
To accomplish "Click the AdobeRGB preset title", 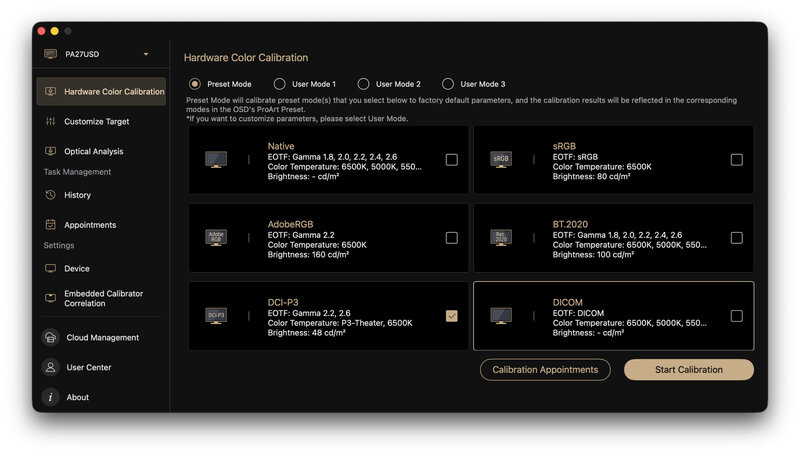I will pyautogui.click(x=290, y=224).
